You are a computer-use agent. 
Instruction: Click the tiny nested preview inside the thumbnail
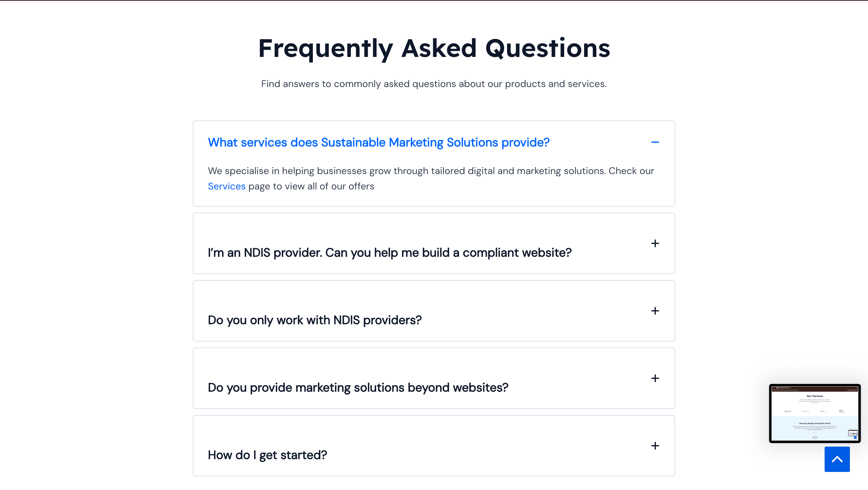coord(853,433)
